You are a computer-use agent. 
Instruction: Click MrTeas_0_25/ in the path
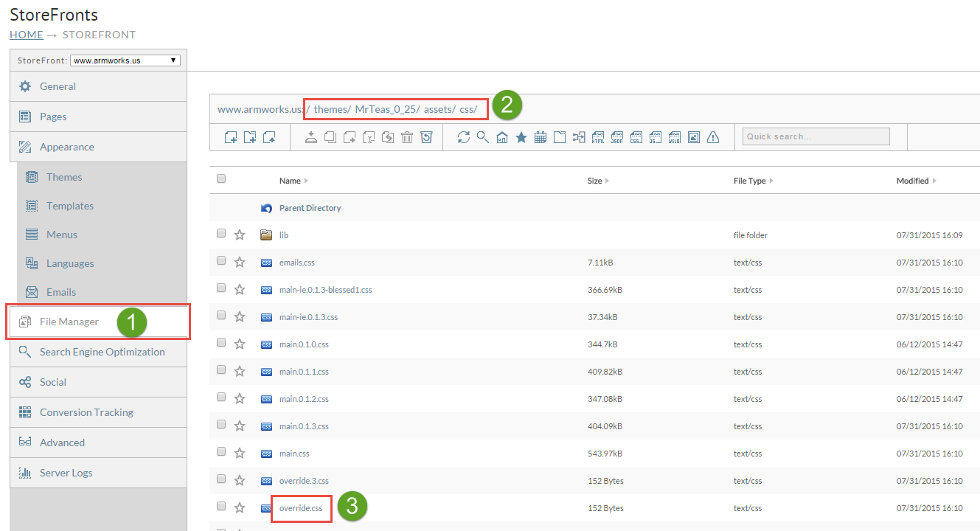coord(387,109)
